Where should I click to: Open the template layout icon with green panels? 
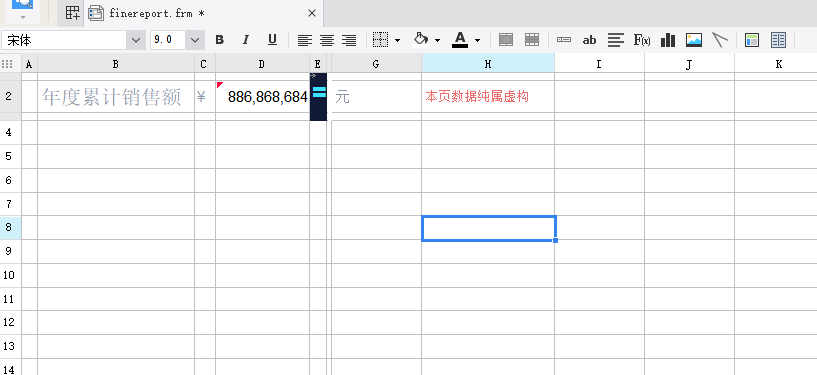pos(752,40)
